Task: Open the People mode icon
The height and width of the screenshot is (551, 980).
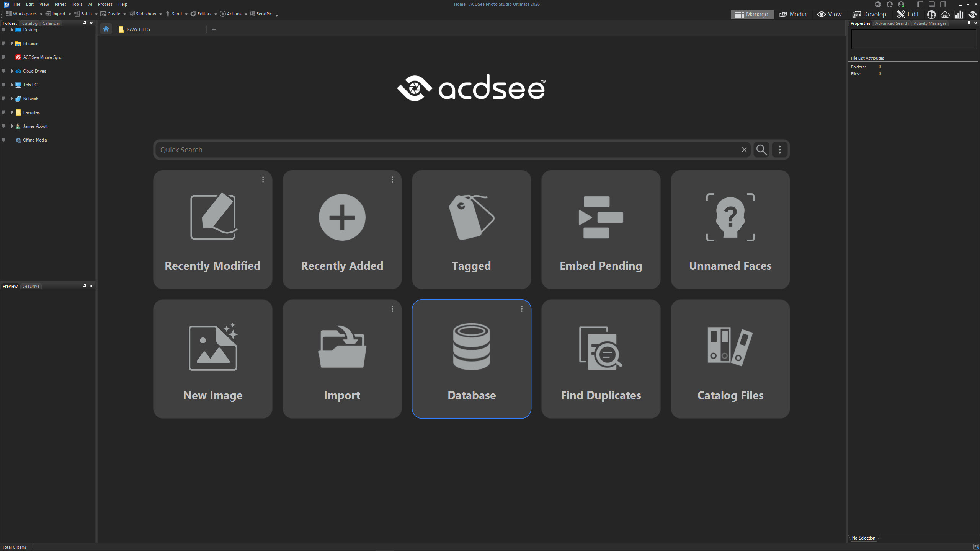Action: point(931,15)
